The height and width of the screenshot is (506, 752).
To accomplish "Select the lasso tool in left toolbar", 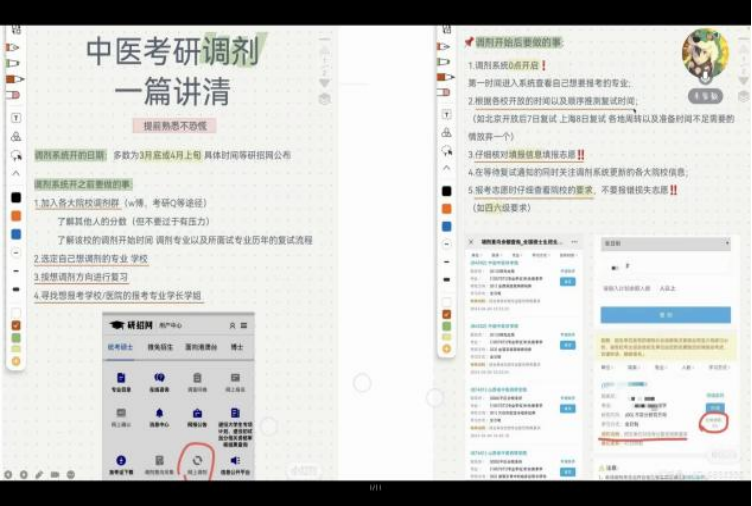I will (x=15, y=155).
